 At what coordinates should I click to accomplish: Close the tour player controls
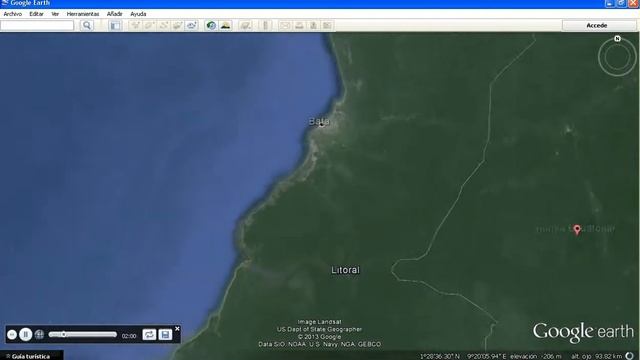pos(177,329)
